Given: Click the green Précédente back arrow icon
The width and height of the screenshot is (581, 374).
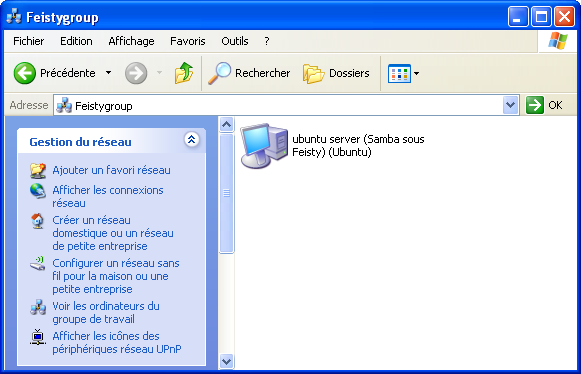Looking at the screenshot, I should click(x=24, y=73).
